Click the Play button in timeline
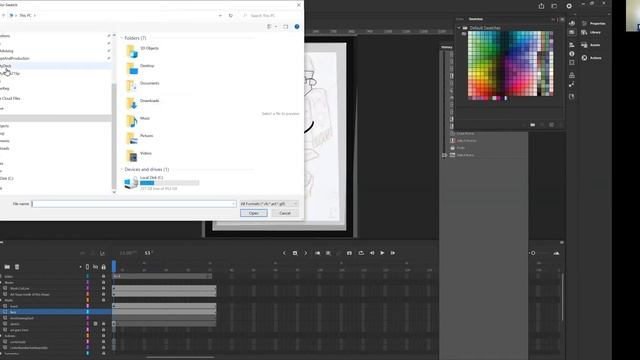 [382, 253]
